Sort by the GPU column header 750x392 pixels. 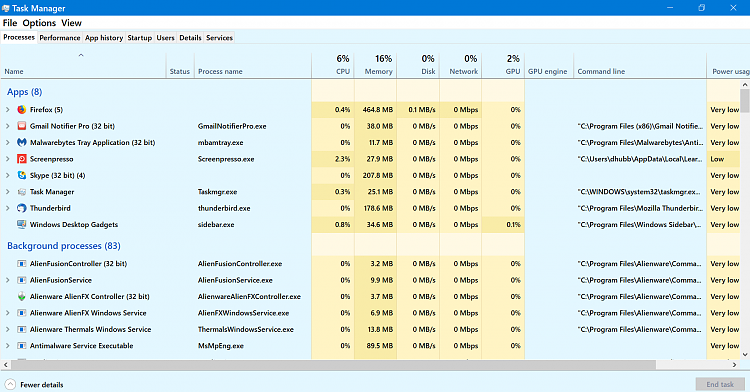coord(503,65)
